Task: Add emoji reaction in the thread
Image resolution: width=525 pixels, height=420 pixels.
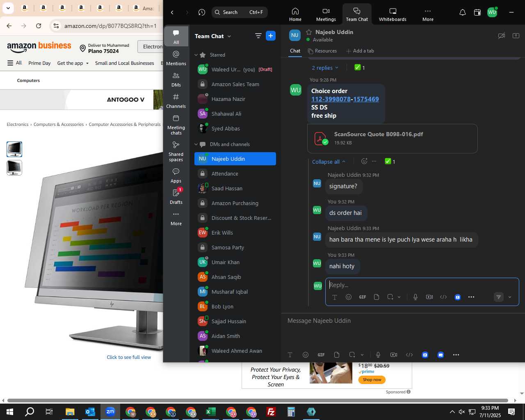Action: [x=364, y=161]
